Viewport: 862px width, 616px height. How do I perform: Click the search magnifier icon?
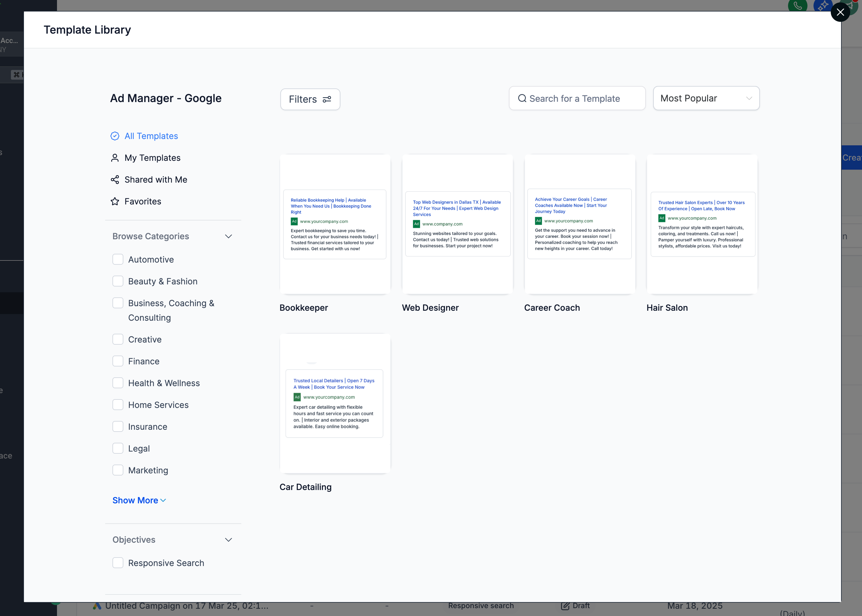[x=522, y=99]
